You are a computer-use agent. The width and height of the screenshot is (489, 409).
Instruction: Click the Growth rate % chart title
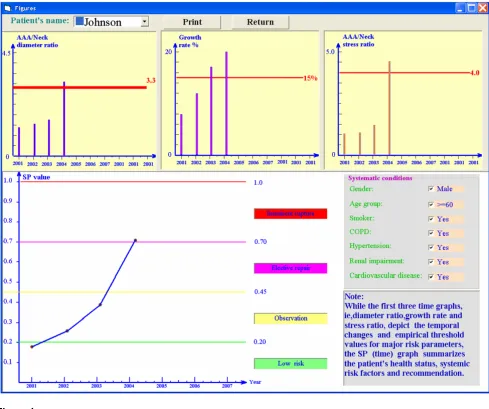pyautogui.click(x=190, y=41)
